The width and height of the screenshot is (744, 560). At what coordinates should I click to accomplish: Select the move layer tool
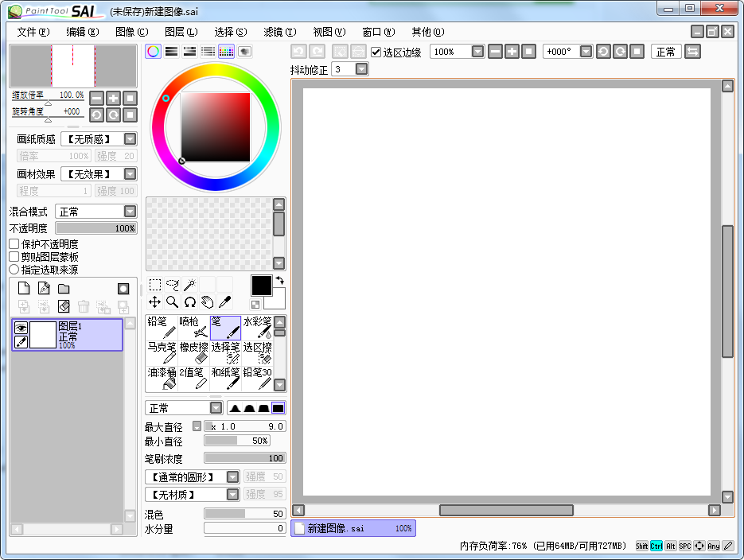(x=155, y=302)
